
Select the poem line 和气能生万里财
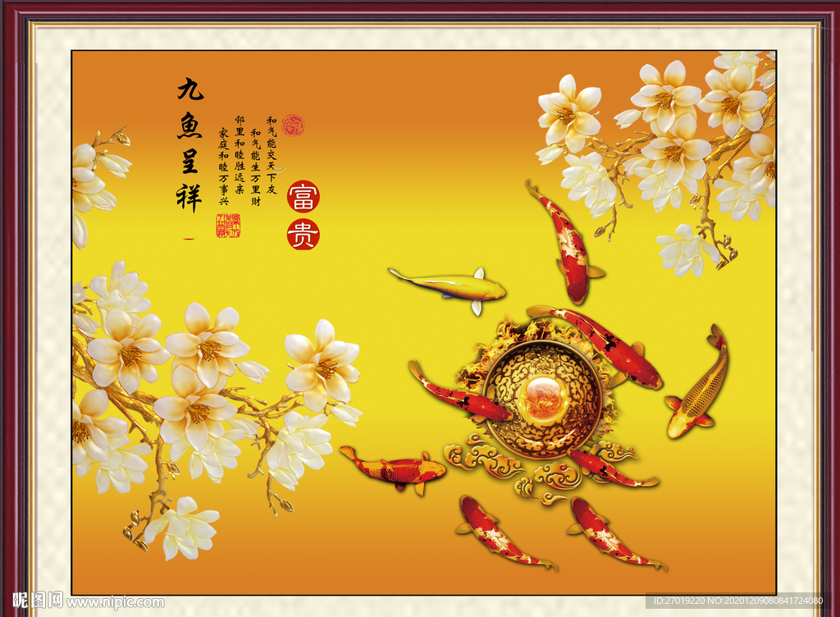point(256,167)
